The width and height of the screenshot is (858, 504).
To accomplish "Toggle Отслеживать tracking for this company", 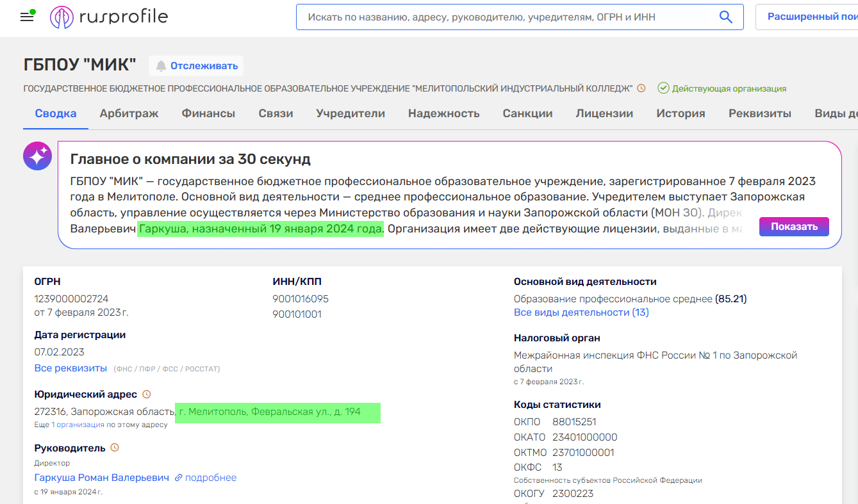I will [196, 66].
